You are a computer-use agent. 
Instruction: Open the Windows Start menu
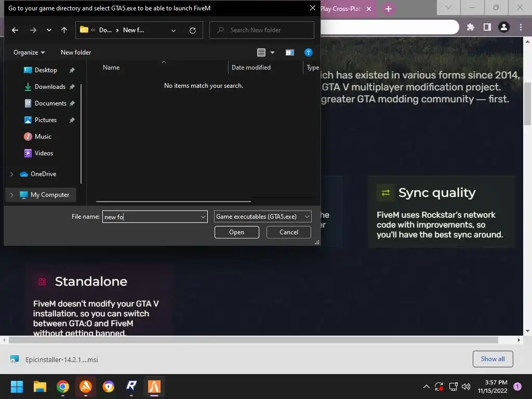point(17,387)
